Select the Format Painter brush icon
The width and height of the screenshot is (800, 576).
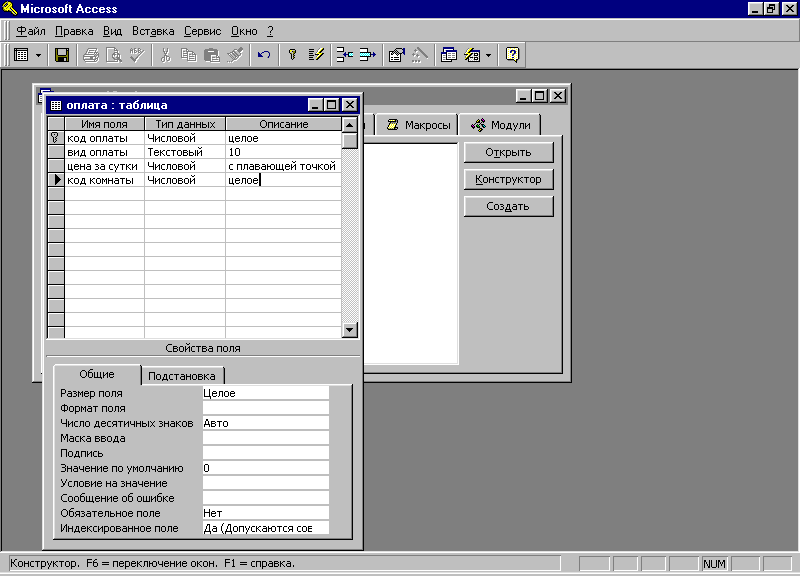(235, 55)
